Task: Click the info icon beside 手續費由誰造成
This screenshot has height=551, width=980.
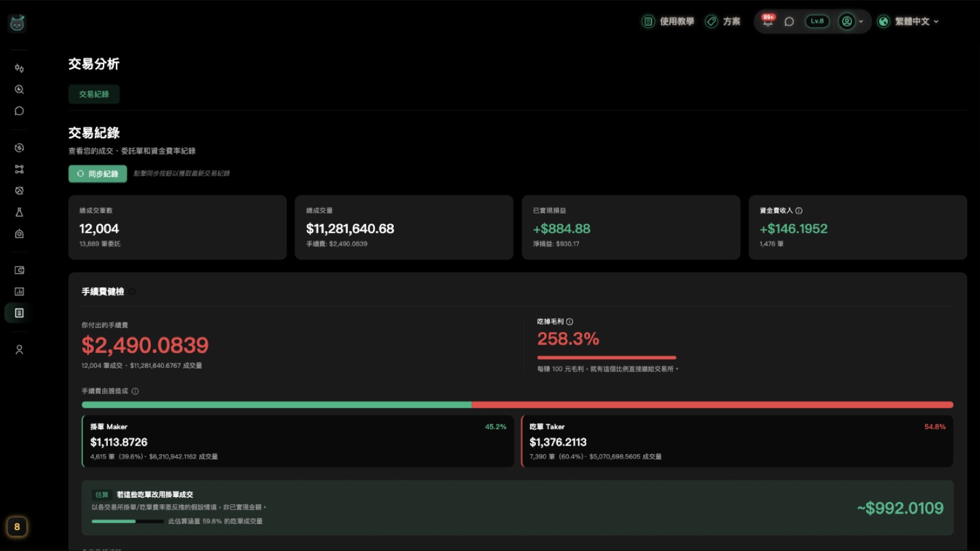Action: [x=135, y=391]
